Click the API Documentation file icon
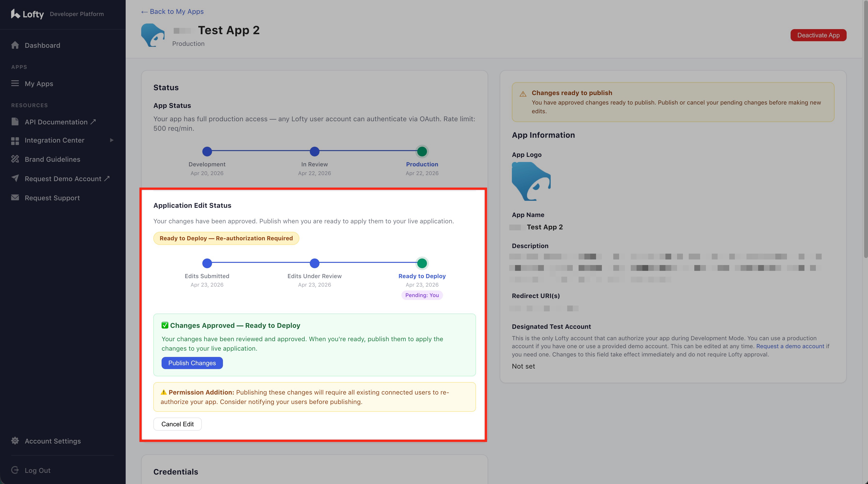 [15, 121]
